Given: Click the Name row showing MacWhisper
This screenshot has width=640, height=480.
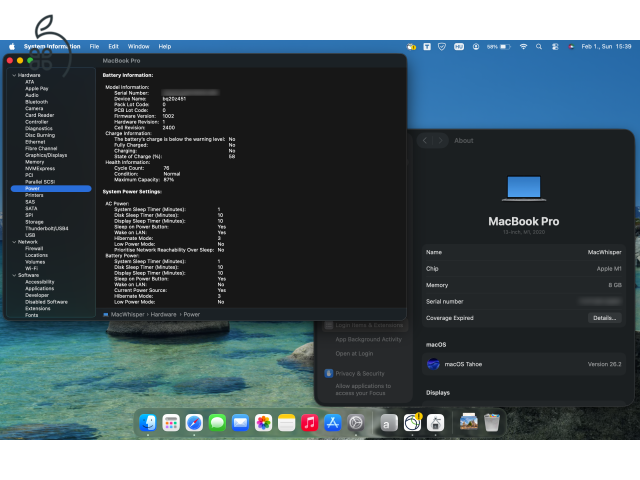Looking at the screenshot, I should (x=524, y=252).
